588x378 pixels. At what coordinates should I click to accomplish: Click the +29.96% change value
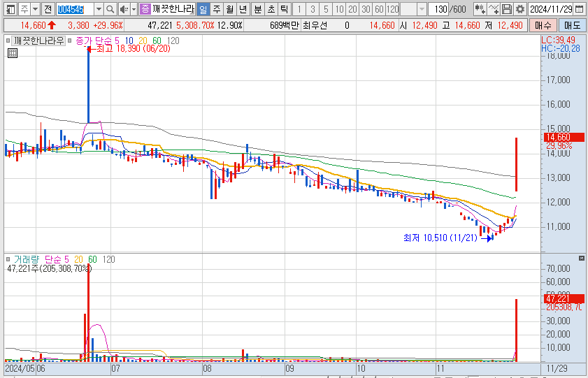(108, 25)
